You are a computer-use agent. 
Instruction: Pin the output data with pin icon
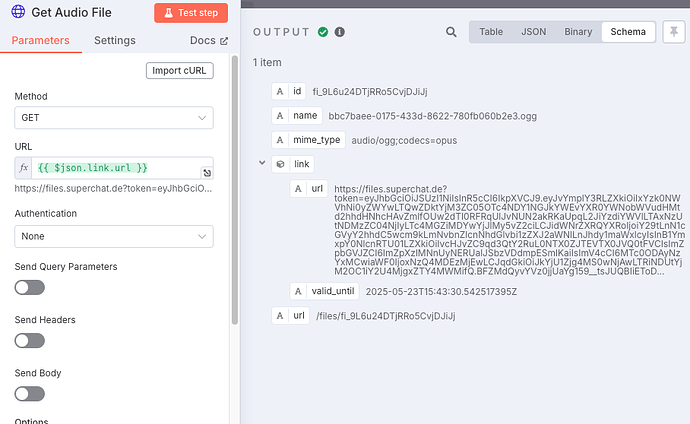click(674, 32)
